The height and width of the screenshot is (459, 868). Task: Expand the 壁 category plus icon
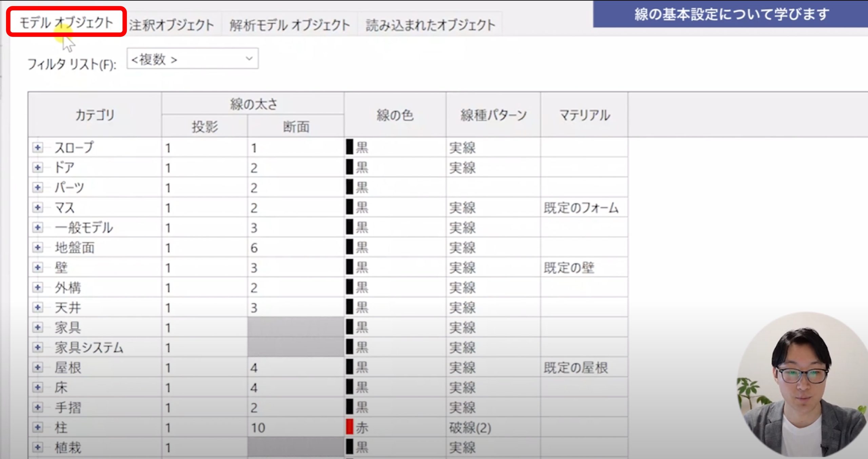click(x=38, y=267)
